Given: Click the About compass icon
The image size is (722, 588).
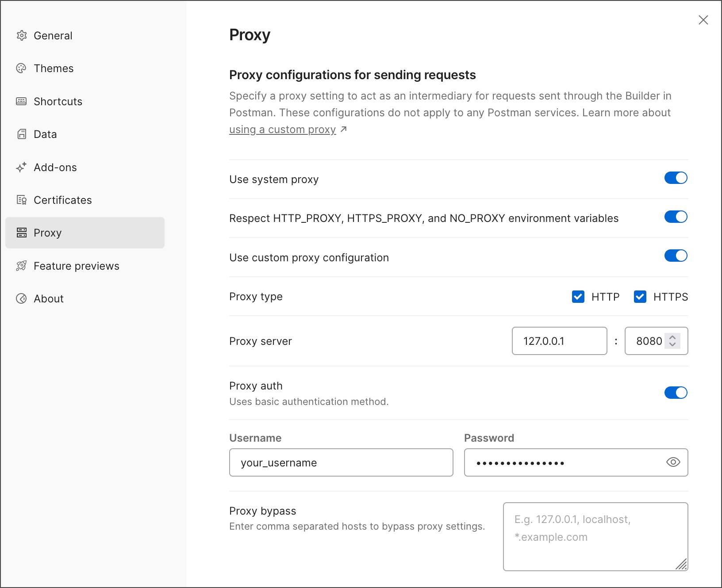Looking at the screenshot, I should tap(21, 298).
